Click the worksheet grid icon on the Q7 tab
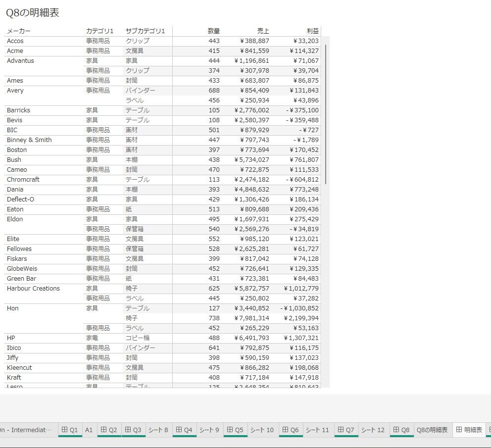 [x=341, y=430]
